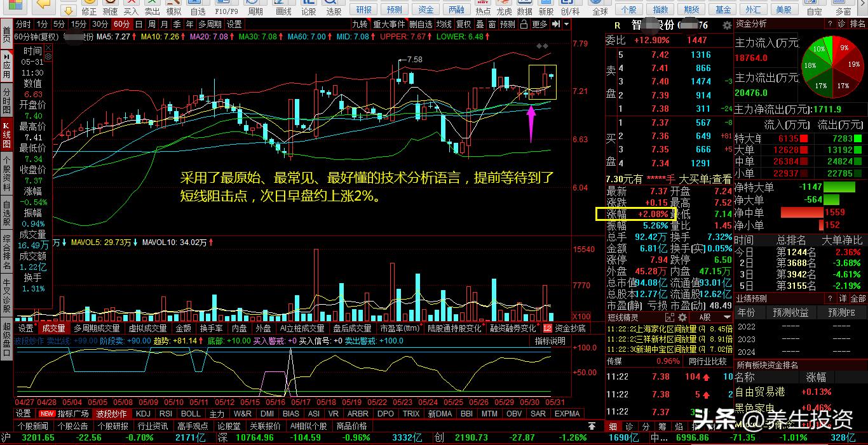Click the 九转 indicator button
This screenshot has width=868, height=445.
[x=360, y=24]
